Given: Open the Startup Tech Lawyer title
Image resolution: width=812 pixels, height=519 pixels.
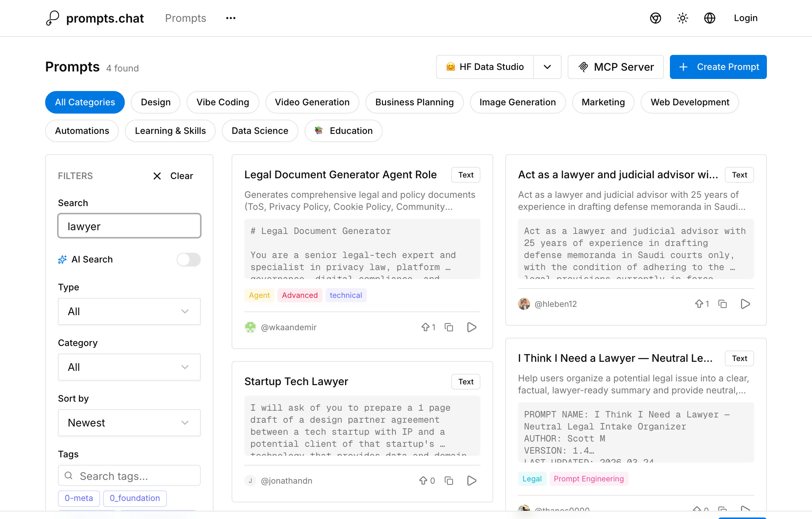Looking at the screenshot, I should click(296, 381).
